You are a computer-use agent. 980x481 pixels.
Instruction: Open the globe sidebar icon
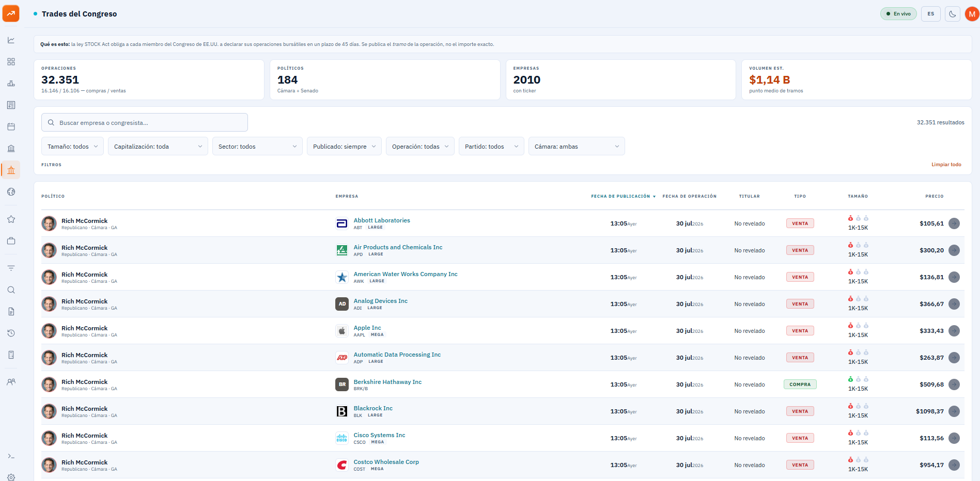pos(11,192)
